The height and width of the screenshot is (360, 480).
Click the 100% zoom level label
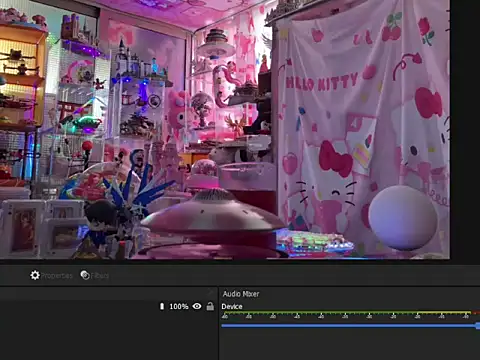(x=179, y=306)
